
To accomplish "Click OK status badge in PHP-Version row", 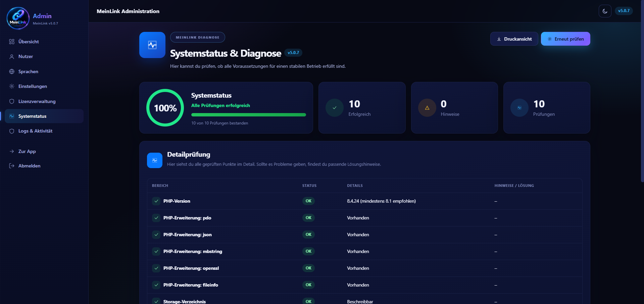I will click(x=308, y=201).
